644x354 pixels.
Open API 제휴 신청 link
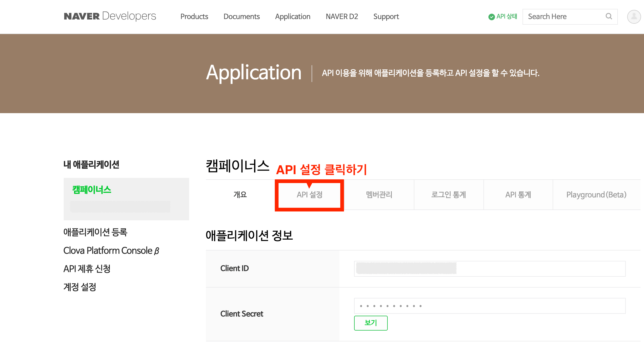point(87,269)
